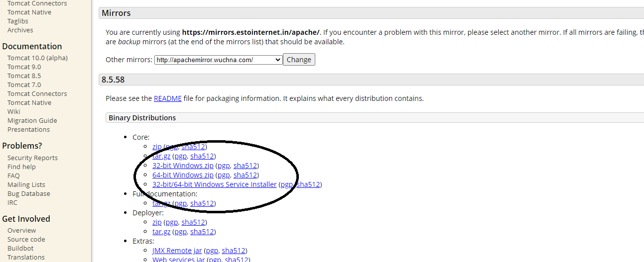Open Tomcat 8.5 documentation link

pyautogui.click(x=24, y=76)
